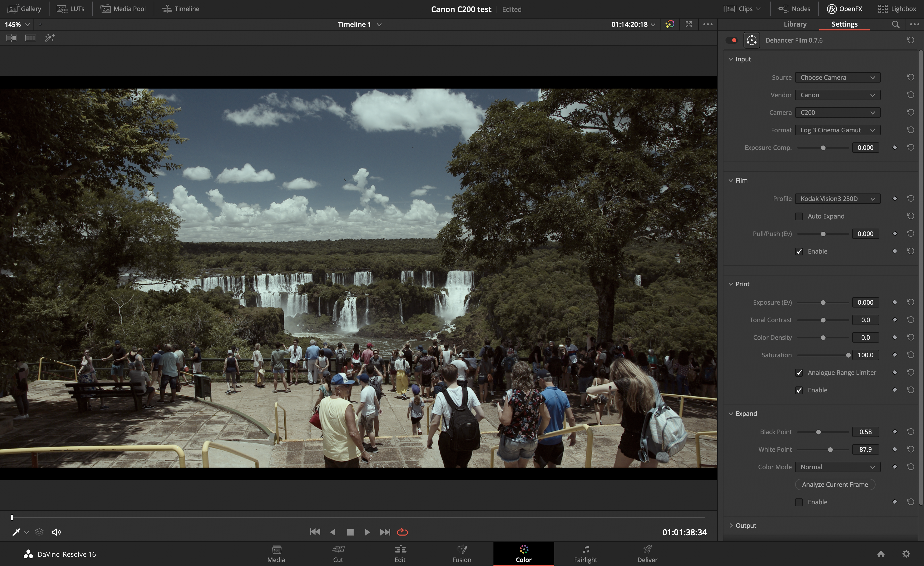This screenshot has width=924, height=566.
Task: Toggle Analogue Range Limiter checkbox
Action: pyautogui.click(x=799, y=372)
